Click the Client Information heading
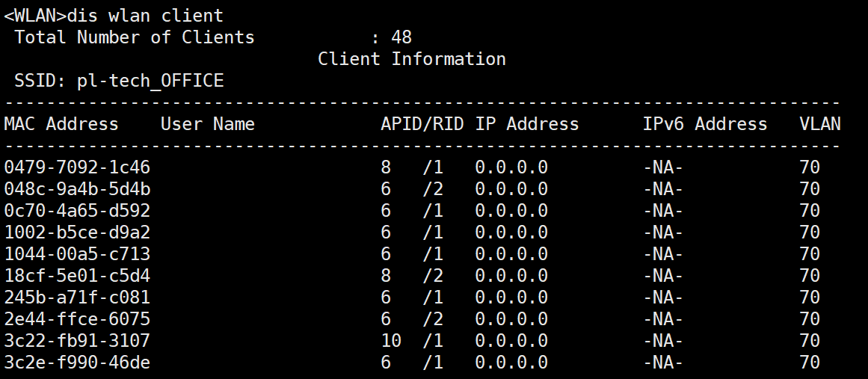868x379 pixels. [412, 59]
